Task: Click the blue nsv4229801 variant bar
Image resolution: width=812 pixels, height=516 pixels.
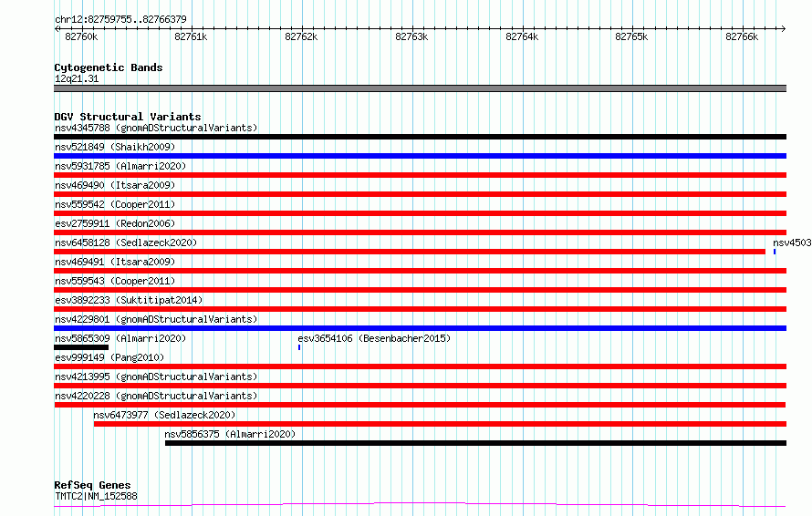Action: click(420, 328)
